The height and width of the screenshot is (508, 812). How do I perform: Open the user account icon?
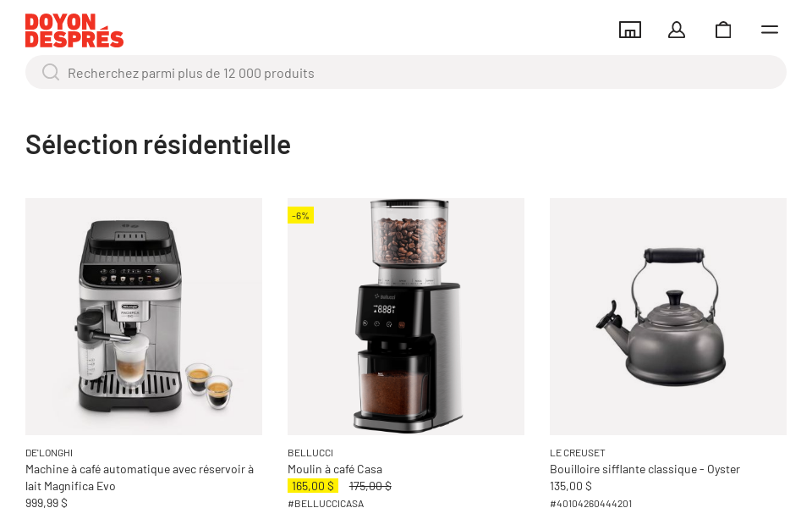pyautogui.click(x=677, y=30)
